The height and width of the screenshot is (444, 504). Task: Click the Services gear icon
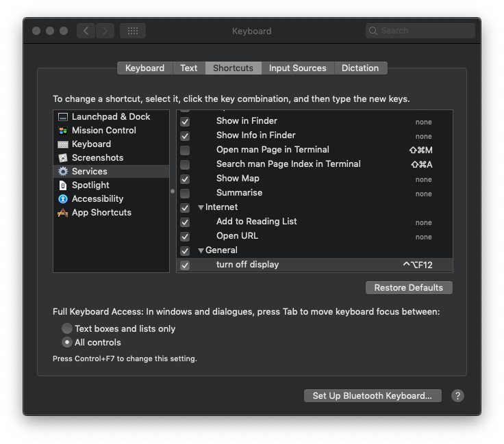click(x=63, y=172)
